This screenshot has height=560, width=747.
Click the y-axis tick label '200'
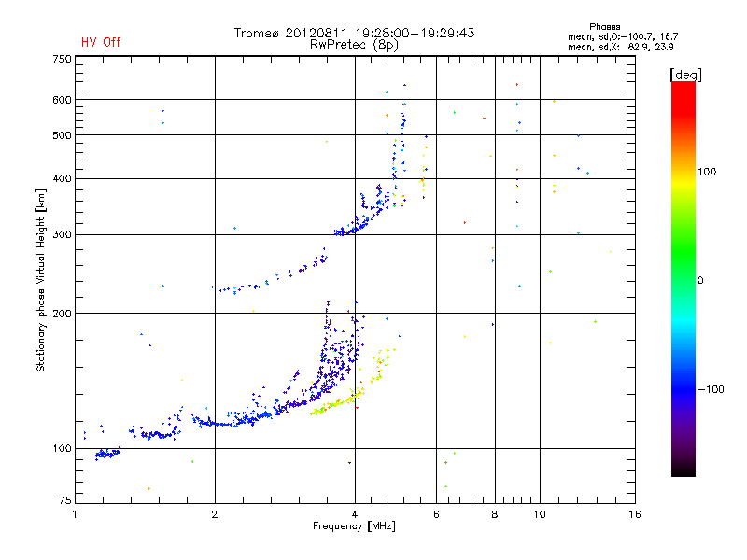pyautogui.click(x=62, y=314)
